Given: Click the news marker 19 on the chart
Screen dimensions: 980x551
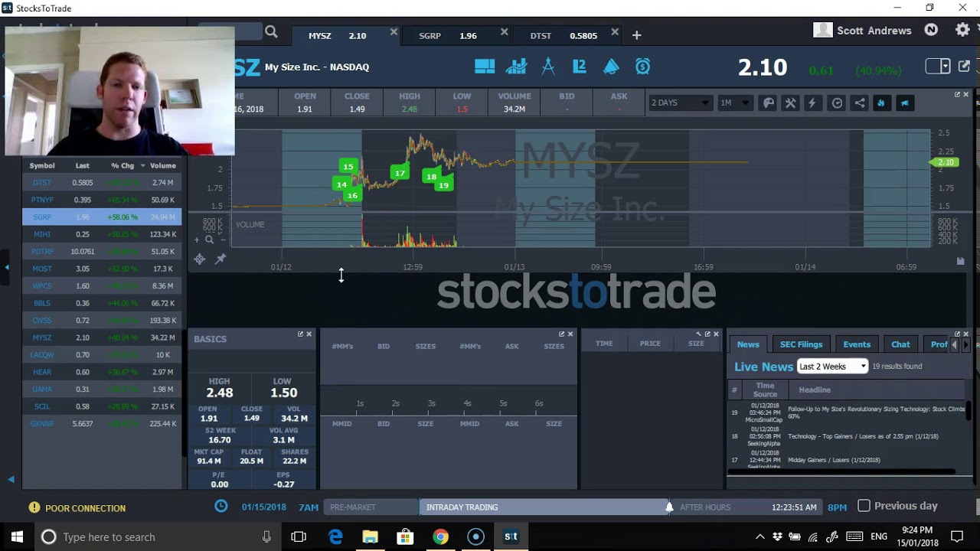Looking at the screenshot, I should click(443, 185).
